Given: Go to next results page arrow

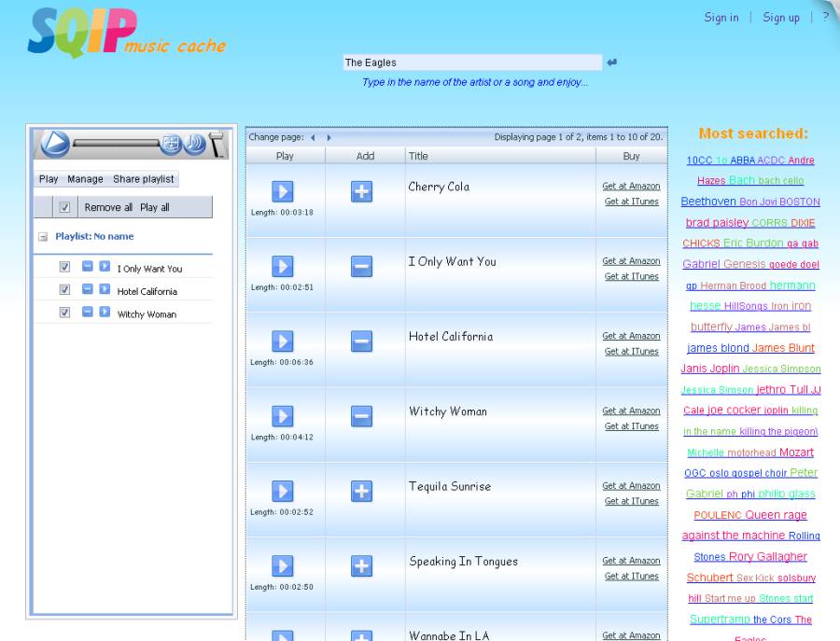Looking at the screenshot, I should click(329, 138).
